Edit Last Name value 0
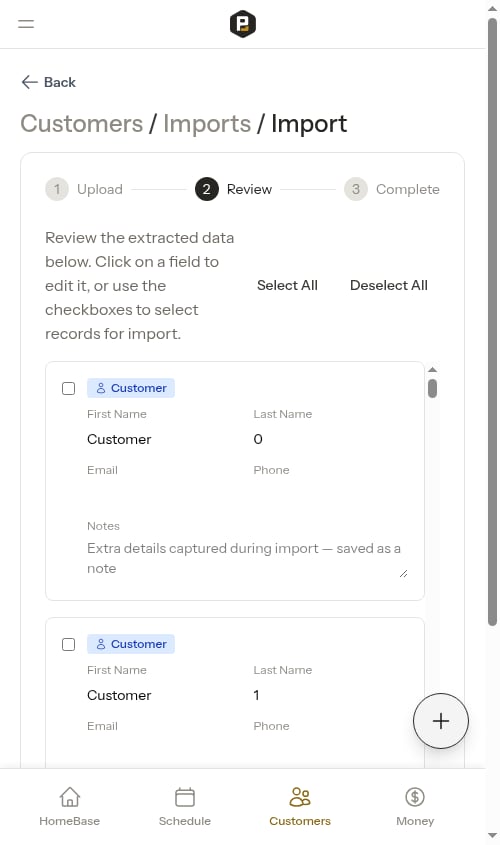This screenshot has height=845, width=500. 330,439
